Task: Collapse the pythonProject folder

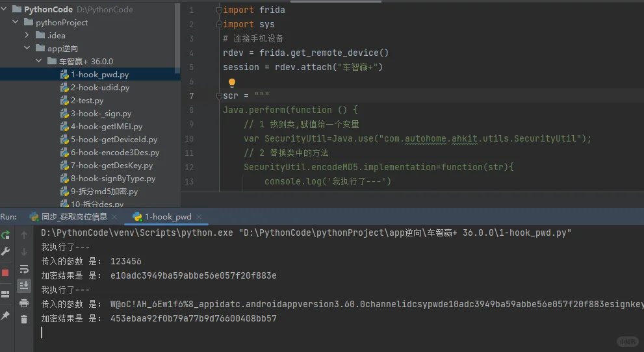Action: 16,21
